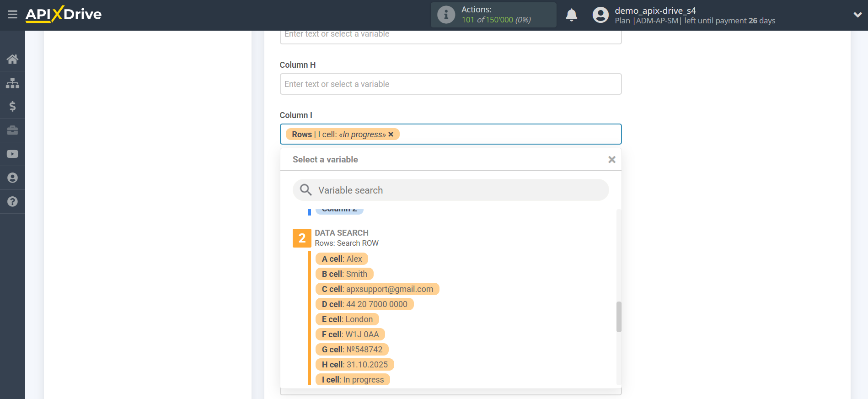Open the YouTube video tutorials icon
The image size is (868, 399).
[x=12, y=154]
